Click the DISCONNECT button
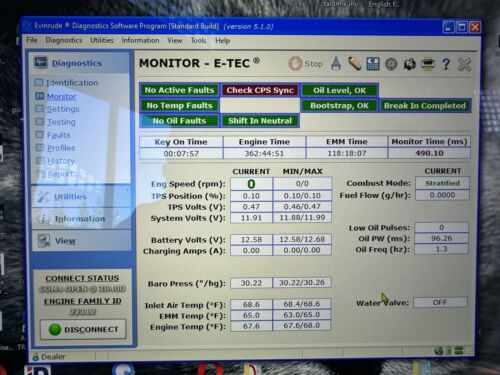500x375 pixels. (x=83, y=329)
